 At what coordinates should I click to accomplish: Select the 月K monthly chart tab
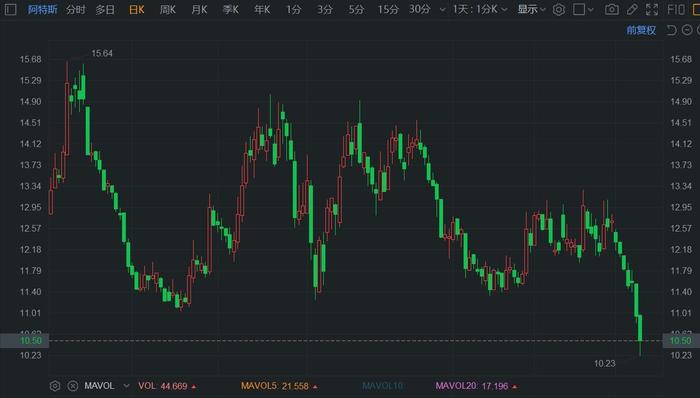point(199,9)
